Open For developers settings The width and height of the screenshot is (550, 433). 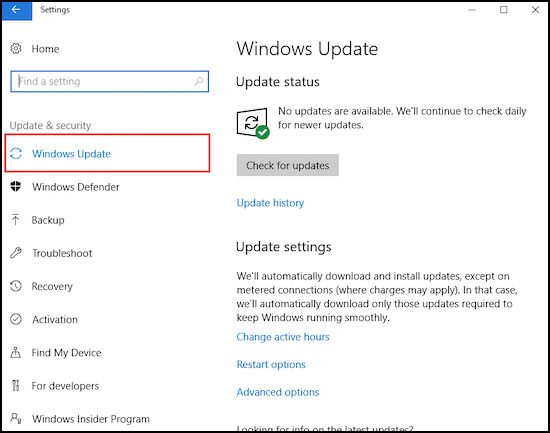pyautogui.click(x=65, y=386)
